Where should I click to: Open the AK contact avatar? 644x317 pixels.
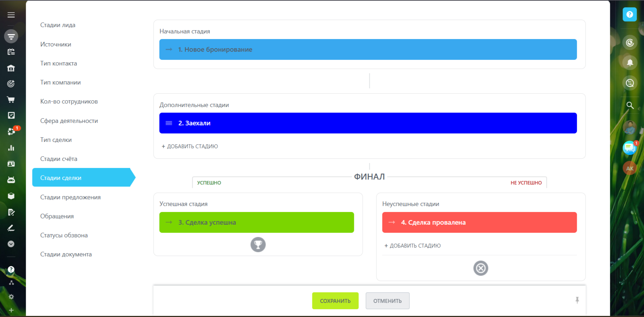pyautogui.click(x=630, y=168)
